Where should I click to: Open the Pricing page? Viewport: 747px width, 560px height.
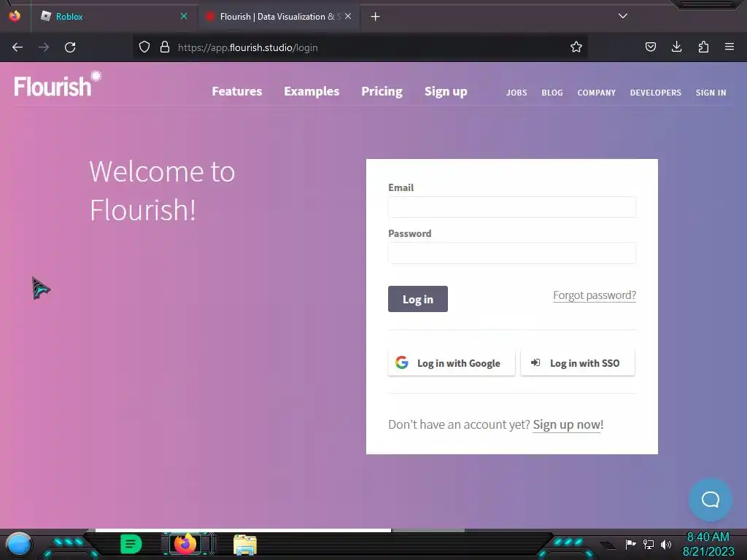click(382, 91)
